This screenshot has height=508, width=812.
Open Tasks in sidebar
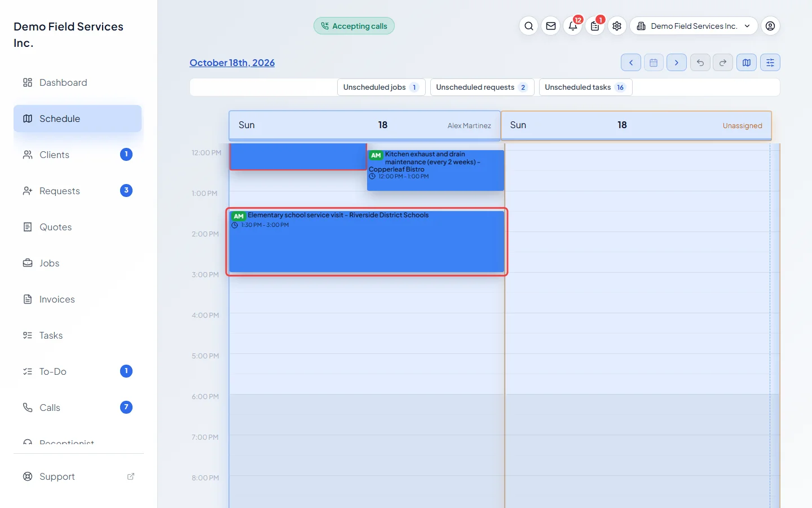coord(78,335)
